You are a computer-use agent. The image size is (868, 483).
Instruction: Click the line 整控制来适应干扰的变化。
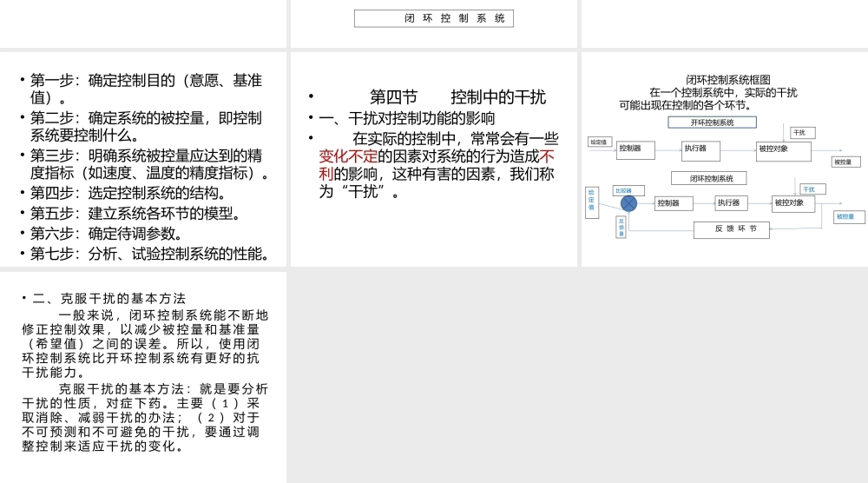103,446
